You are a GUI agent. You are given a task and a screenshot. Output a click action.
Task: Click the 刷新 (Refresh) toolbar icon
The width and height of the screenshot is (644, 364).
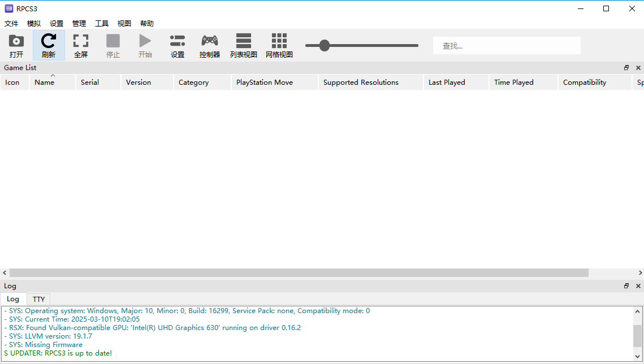tap(49, 42)
